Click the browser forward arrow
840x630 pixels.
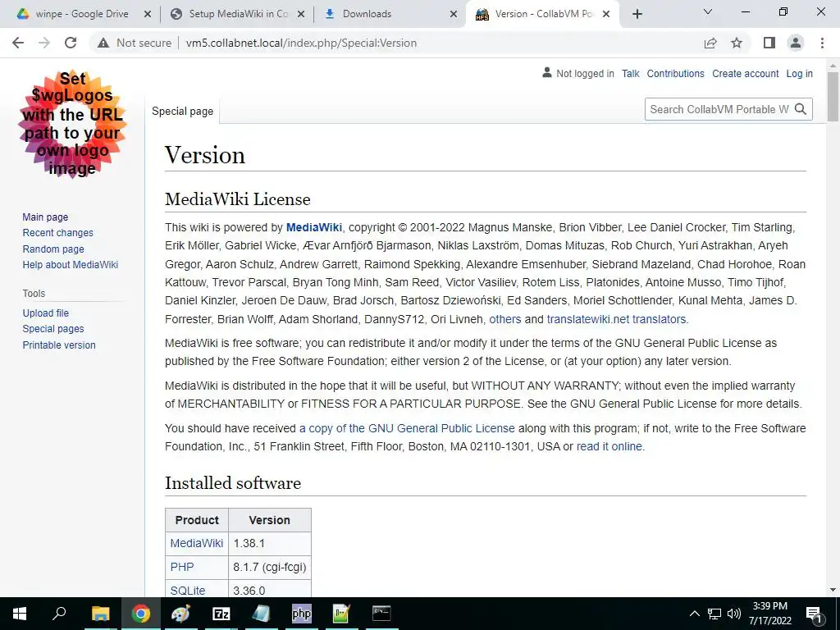(x=44, y=43)
